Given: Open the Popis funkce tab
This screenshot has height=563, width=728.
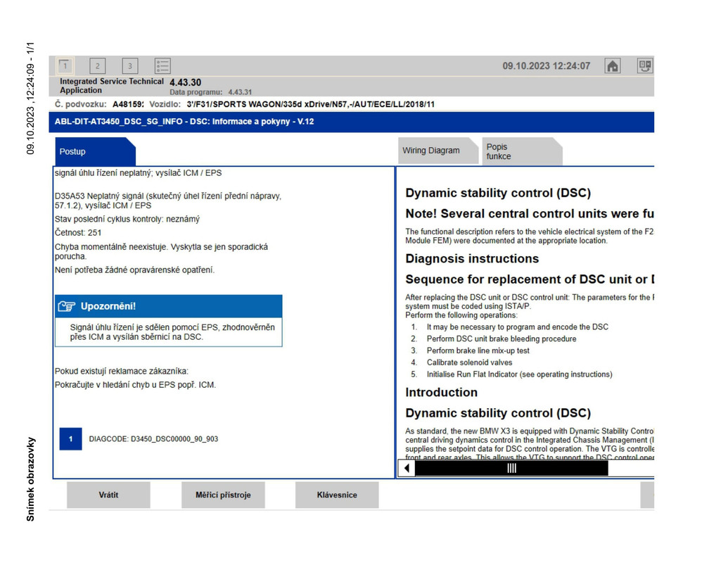Looking at the screenshot, I should tap(522, 151).
